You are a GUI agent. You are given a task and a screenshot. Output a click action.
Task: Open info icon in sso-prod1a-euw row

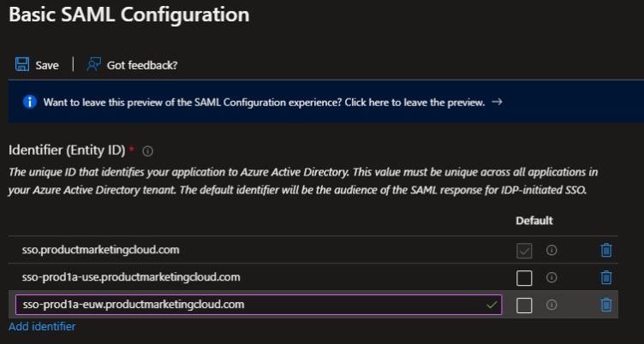(552, 305)
